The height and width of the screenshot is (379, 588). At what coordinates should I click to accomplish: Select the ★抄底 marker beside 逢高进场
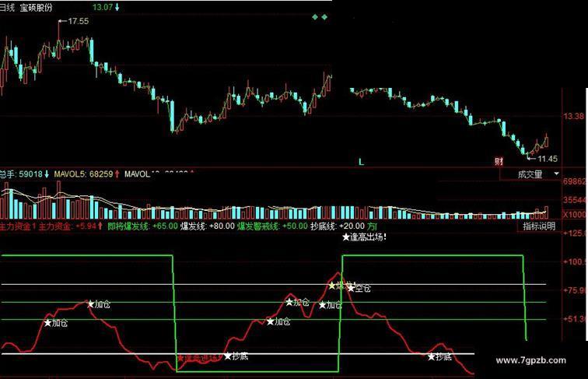(x=236, y=356)
